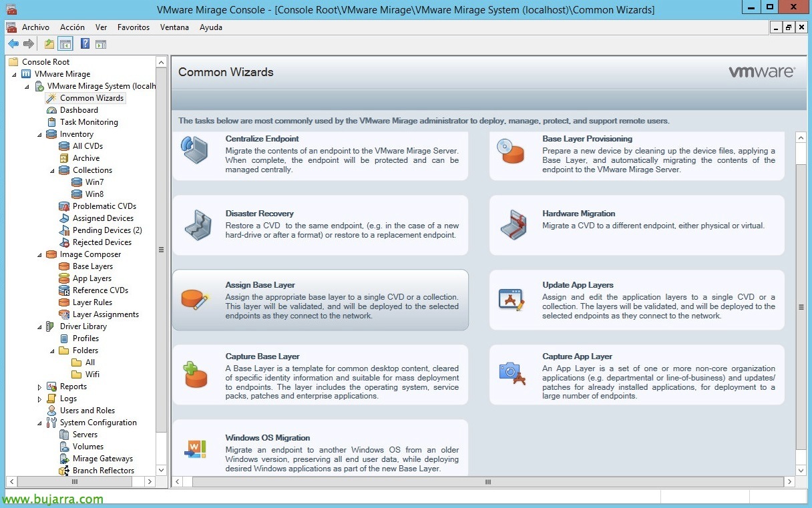
Task: Open the Ventana menu
Action: click(x=174, y=27)
